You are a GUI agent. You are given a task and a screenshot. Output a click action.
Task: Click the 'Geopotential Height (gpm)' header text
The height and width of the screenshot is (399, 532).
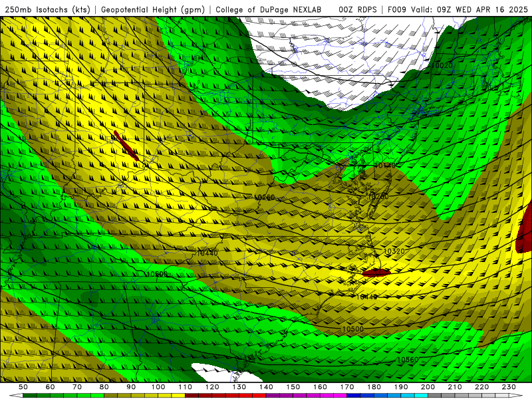(153, 9)
